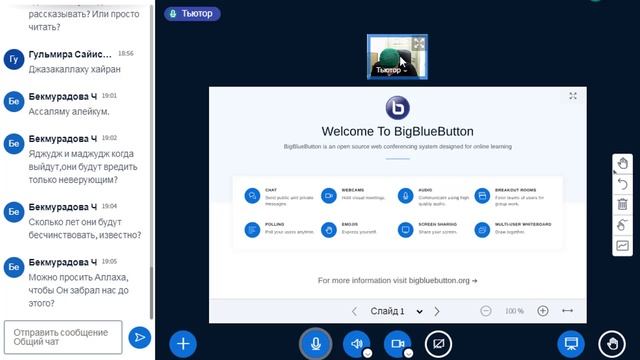Click the Multi-user Whiteboard icon on slide
This screenshot has width=640, height=360.
(482, 230)
